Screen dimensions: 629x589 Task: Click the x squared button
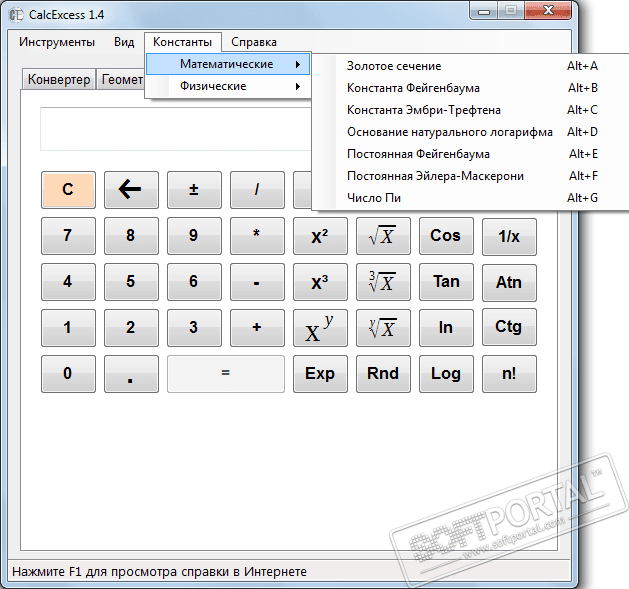pyautogui.click(x=320, y=236)
